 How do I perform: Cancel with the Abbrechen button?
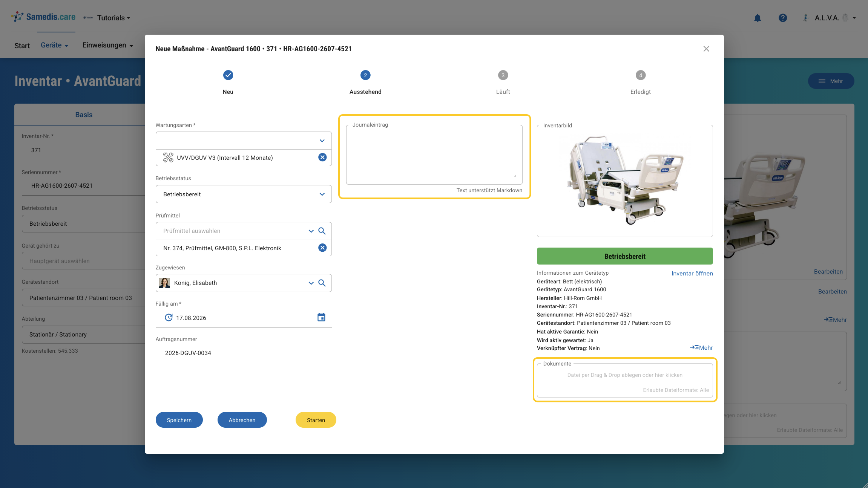coord(242,420)
